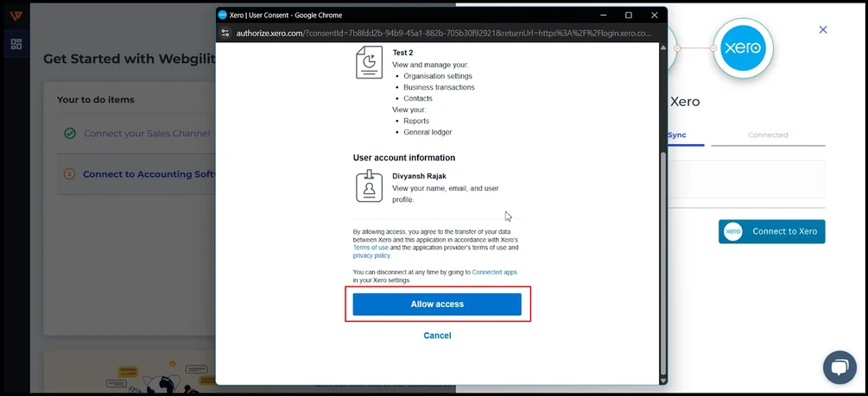
Task: Select Connect to Accounting Software item
Action: pos(149,174)
